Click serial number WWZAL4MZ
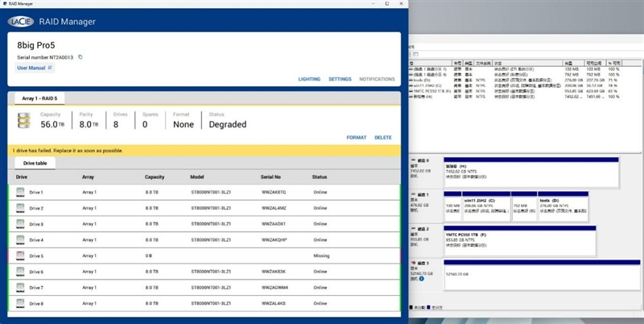The image size is (644, 324). pyautogui.click(x=274, y=208)
